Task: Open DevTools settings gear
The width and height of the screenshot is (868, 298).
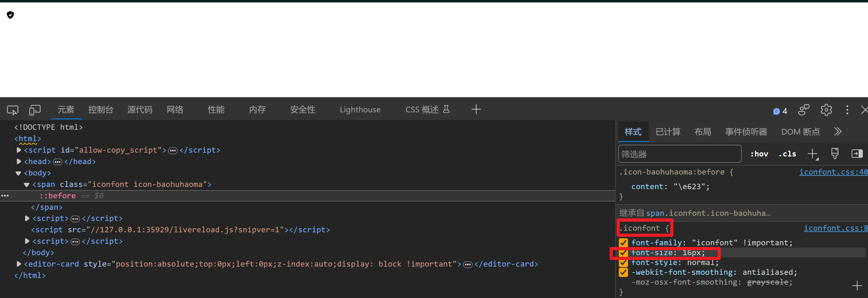Action: (x=826, y=110)
